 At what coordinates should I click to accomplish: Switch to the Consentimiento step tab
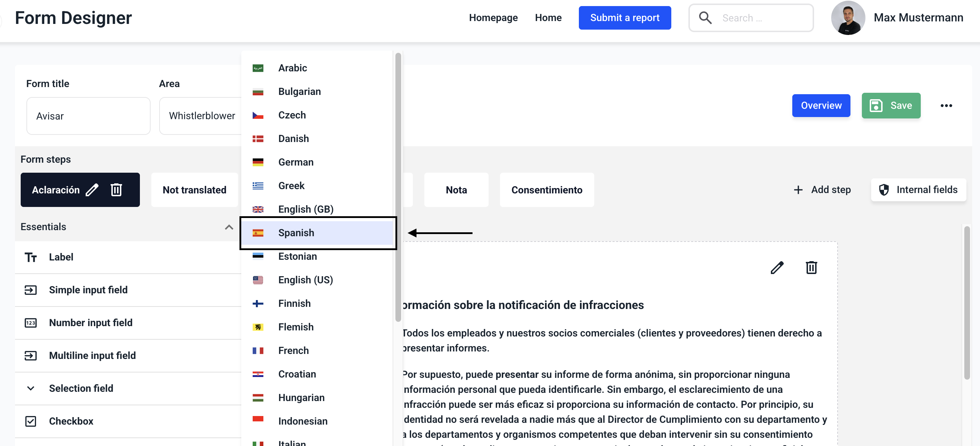[x=546, y=190]
